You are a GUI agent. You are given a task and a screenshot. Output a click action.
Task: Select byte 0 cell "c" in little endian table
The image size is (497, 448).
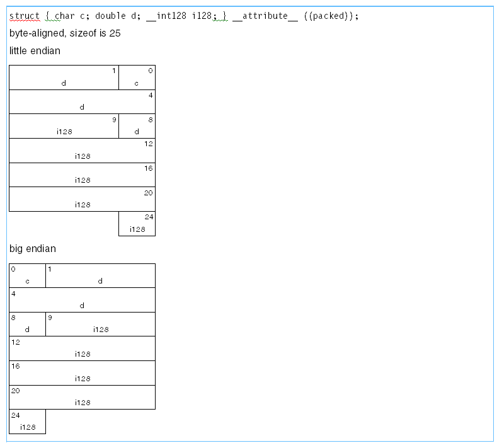pos(137,78)
